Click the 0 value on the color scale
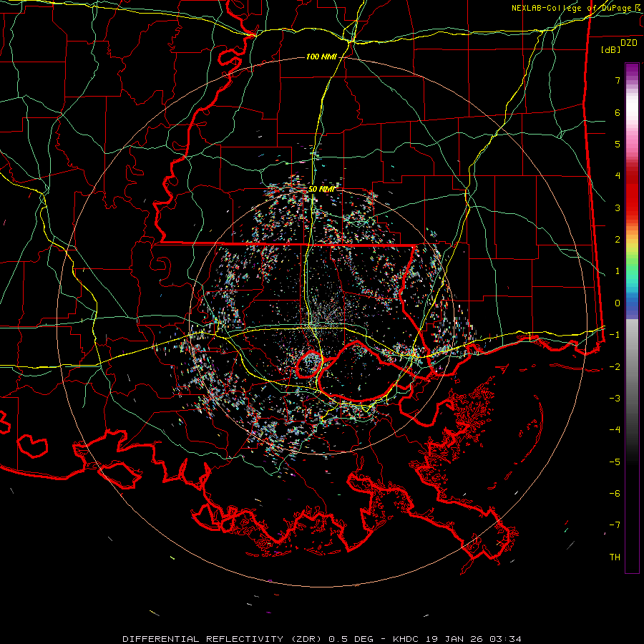 pyautogui.click(x=618, y=303)
